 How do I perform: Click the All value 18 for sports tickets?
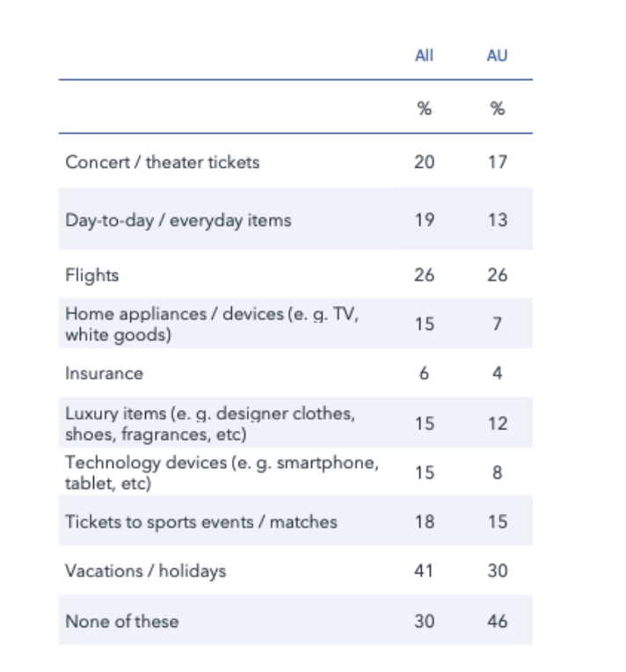[424, 522]
